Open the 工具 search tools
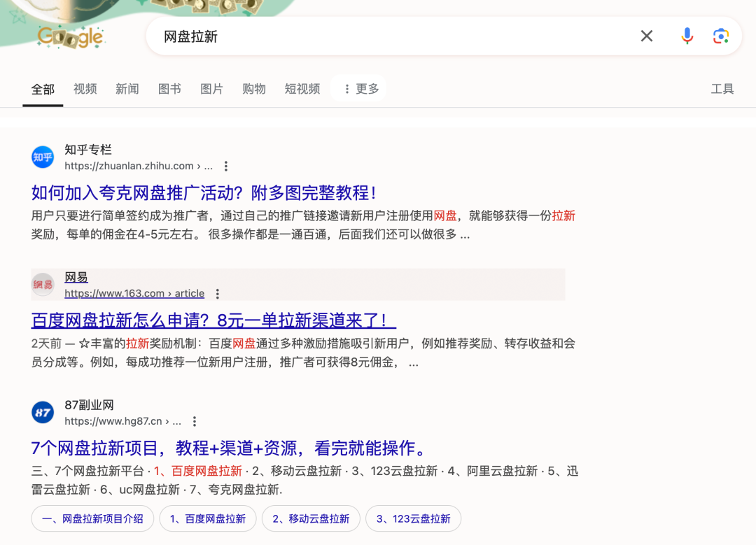756x545 pixels. tap(722, 89)
